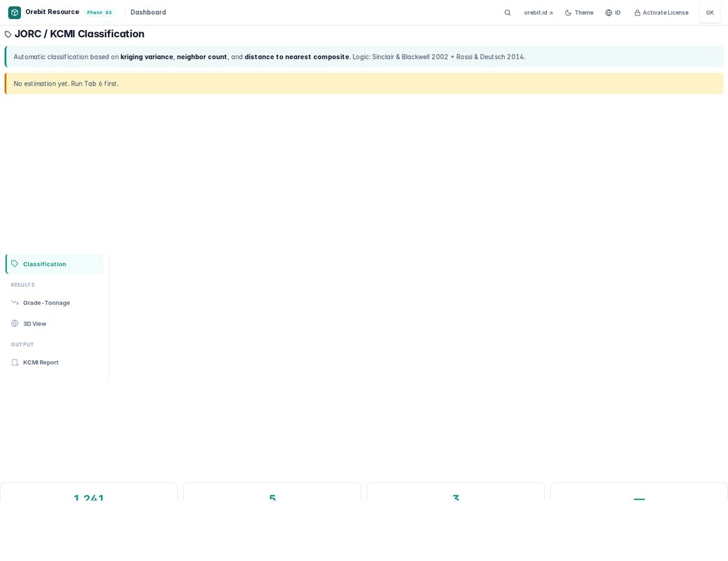Click the Grade-Tonnage trend icon

tap(15, 302)
